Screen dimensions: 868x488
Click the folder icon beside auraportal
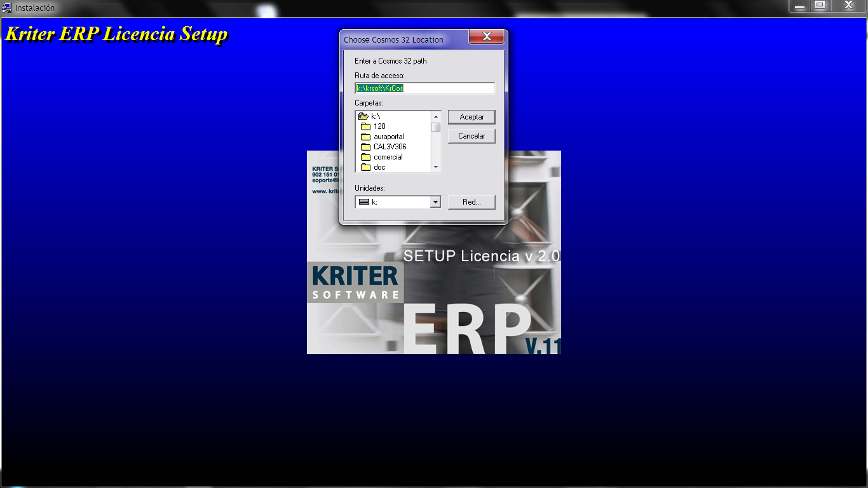[365, 137]
